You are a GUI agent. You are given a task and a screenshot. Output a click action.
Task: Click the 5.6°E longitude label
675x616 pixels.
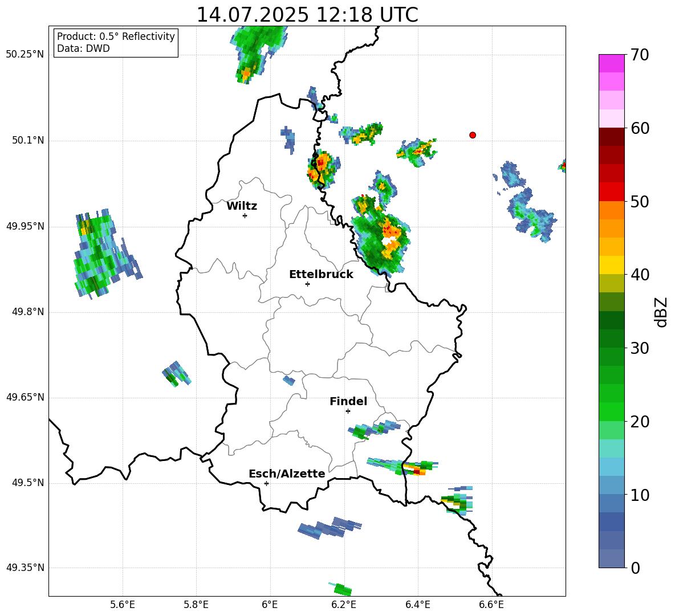point(123,605)
